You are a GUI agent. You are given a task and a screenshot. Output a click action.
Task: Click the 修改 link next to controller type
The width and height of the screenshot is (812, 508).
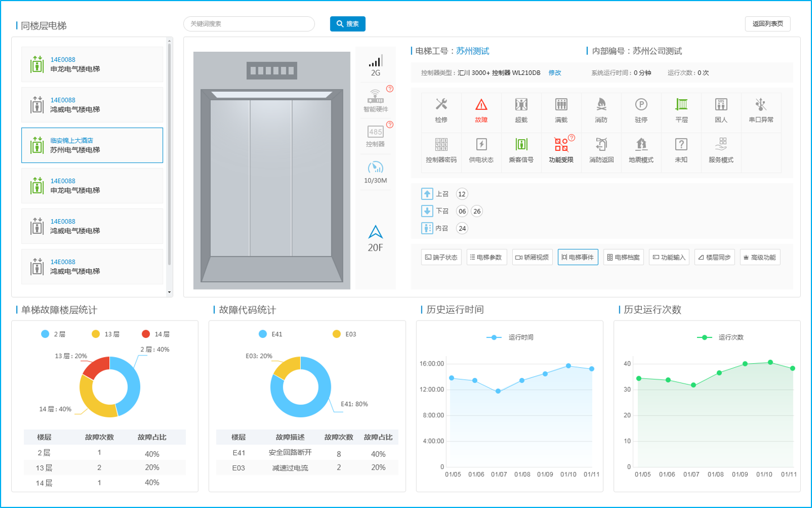point(554,73)
